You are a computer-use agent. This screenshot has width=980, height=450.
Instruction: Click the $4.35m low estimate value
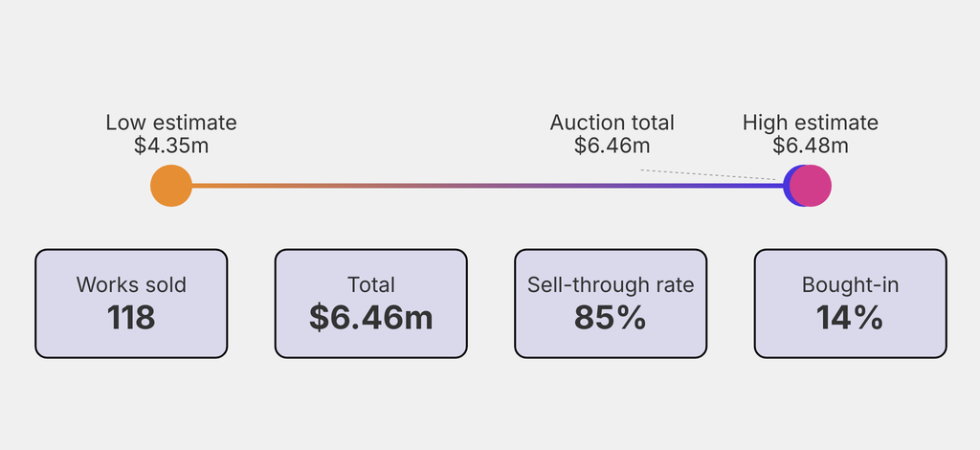[171, 146]
